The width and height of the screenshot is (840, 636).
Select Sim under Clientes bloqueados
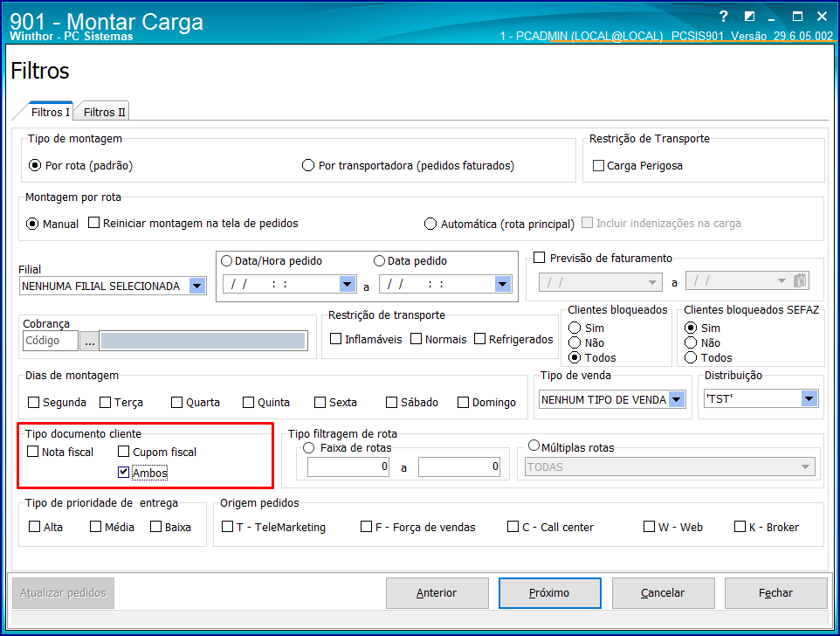pyautogui.click(x=575, y=328)
